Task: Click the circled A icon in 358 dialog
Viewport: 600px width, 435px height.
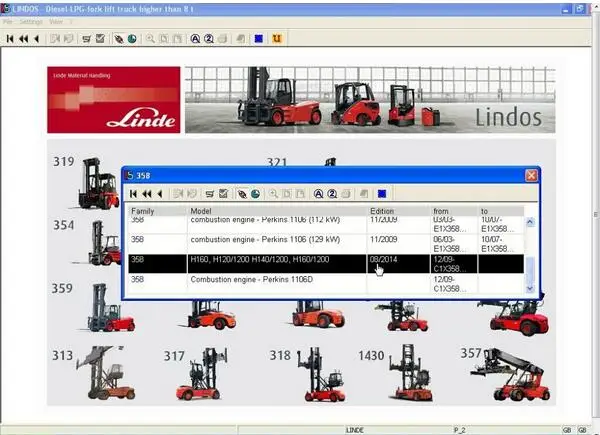Action: 318,194
